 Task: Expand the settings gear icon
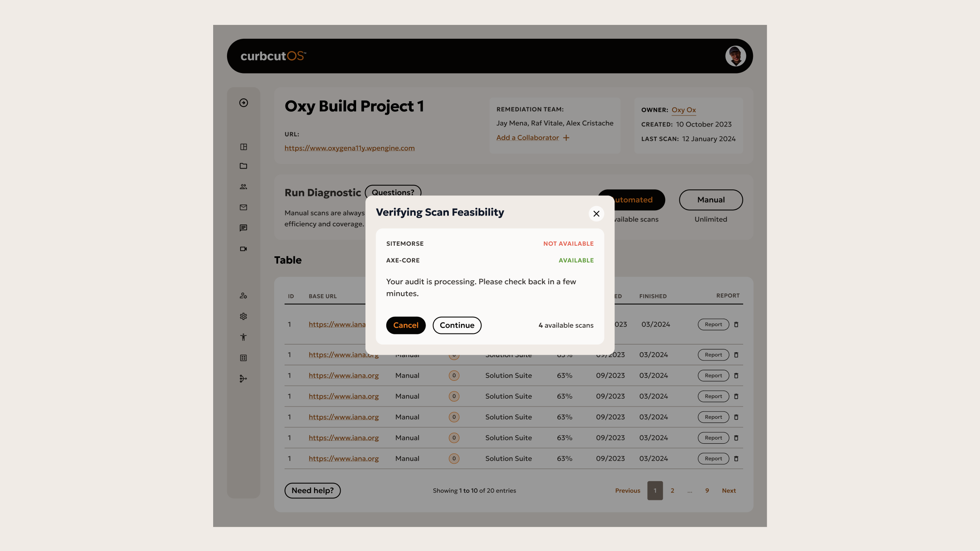tap(244, 316)
